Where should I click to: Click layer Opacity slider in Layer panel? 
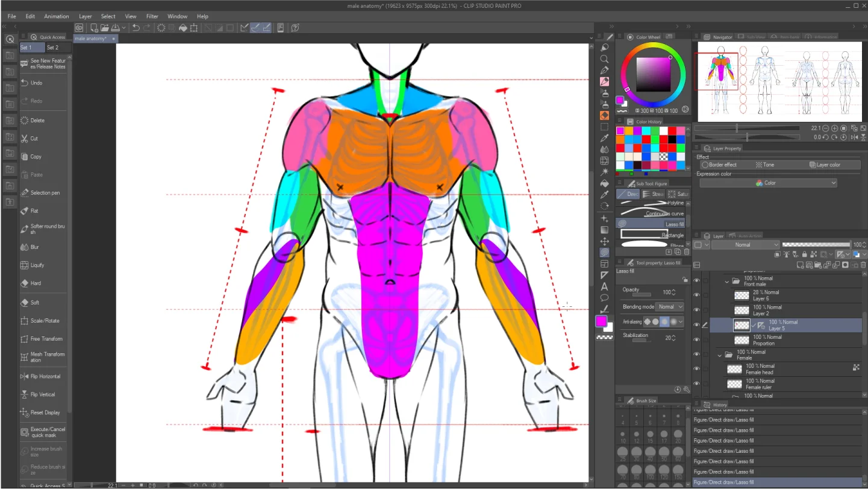coord(816,245)
